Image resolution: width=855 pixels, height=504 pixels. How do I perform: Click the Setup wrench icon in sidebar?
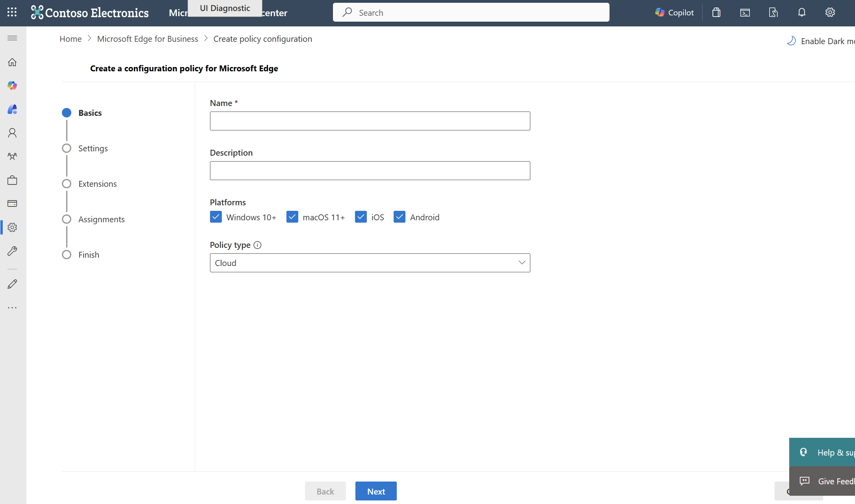[12, 251]
